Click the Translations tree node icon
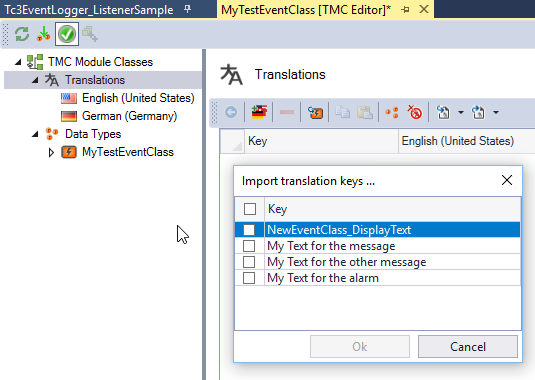Viewport: 535px width, 380px height. pos(52,80)
